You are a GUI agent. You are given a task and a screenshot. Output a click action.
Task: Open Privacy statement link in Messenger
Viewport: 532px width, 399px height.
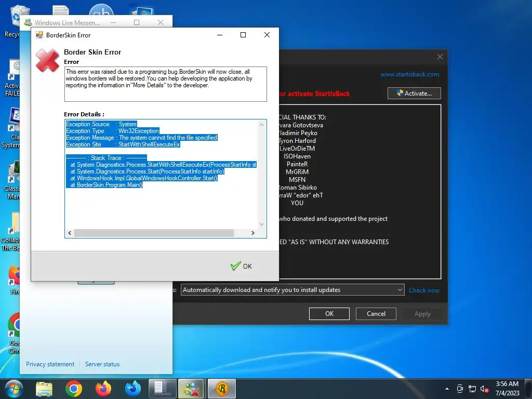[x=50, y=364]
